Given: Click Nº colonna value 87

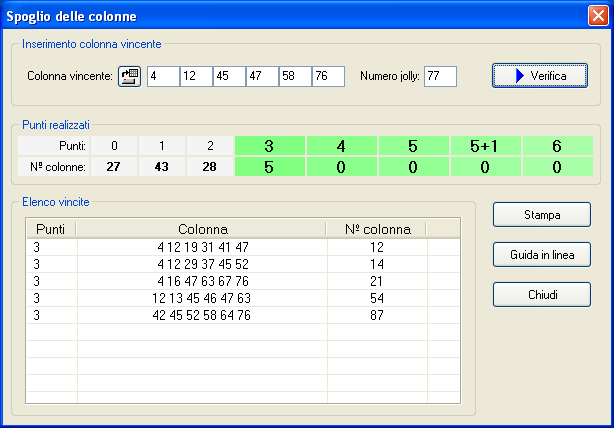Looking at the screenshot, I should (x=377, y=315).
